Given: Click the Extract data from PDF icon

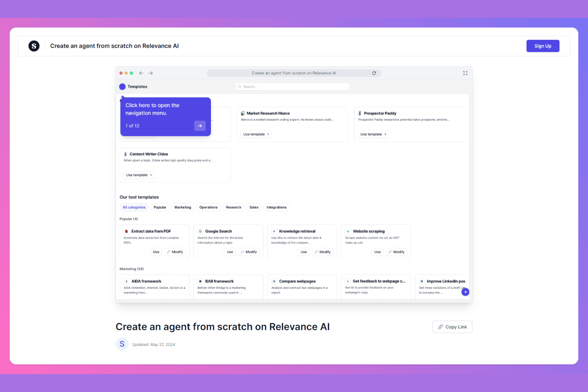Looking at the screenshot, I should pyautogui.click(x=126, y=231).
